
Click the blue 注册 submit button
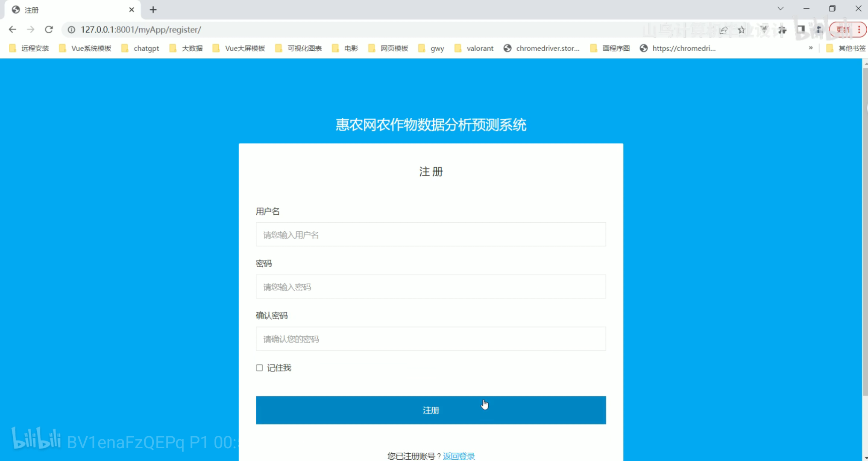[x=431, y=410]
